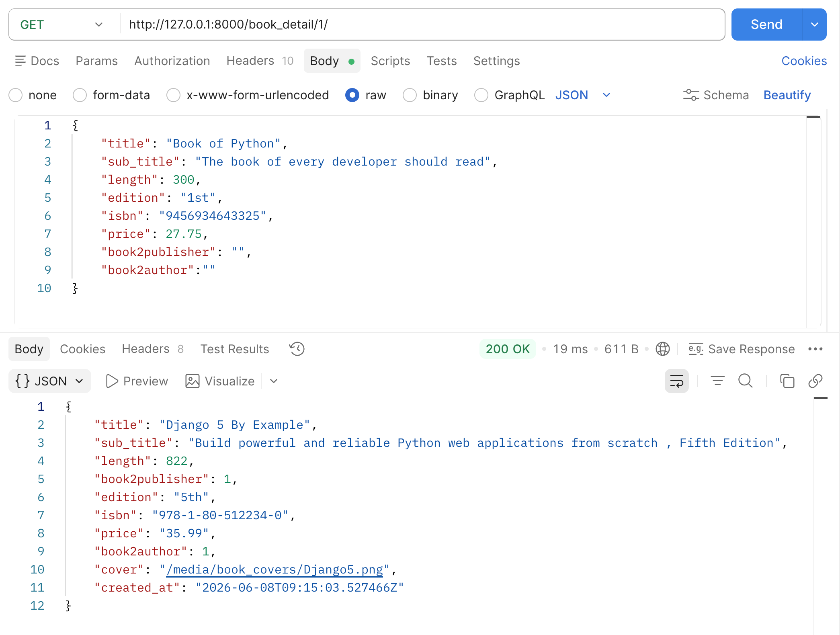The image size is (840, 635).
Task: Switch to the Params tab
Action: [x=96, y=61]
